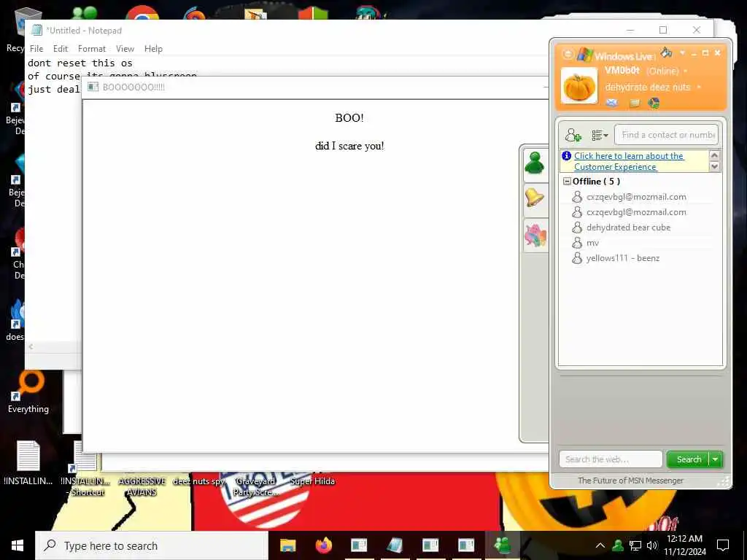Viewport: 747px width, 560px height.
Task: Click the BOO! heading text
Action: pyautogui.click(x=349, y=118)
